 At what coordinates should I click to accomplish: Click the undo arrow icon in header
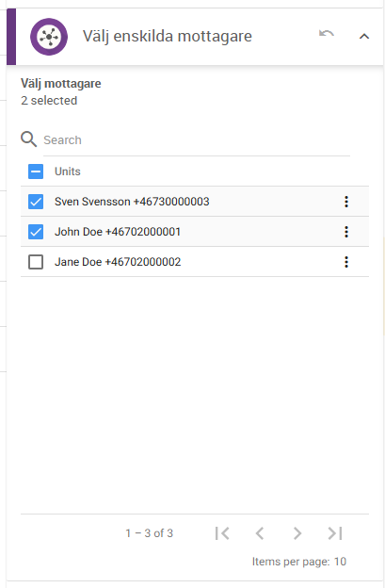tap(327, 34)
